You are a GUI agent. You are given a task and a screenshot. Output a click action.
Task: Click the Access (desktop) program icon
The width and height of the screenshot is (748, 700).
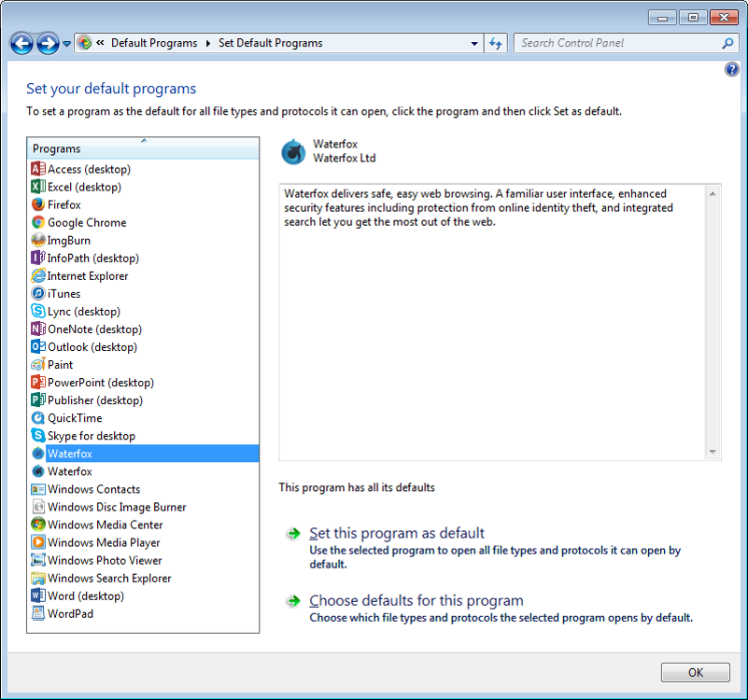point(38,169)
